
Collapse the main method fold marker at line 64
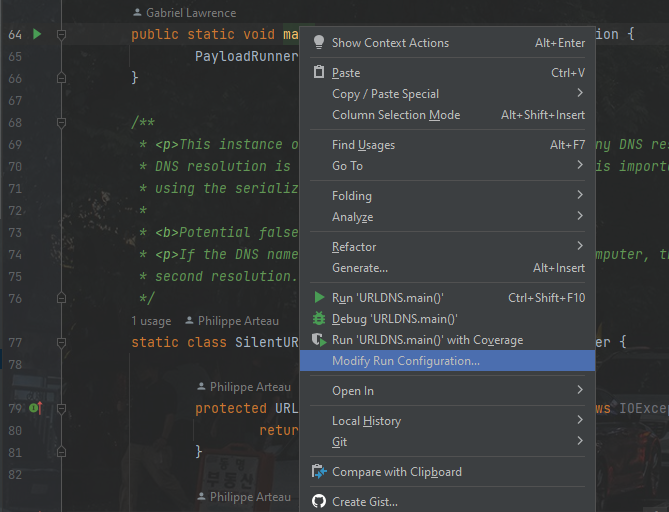tap(61, 34)
